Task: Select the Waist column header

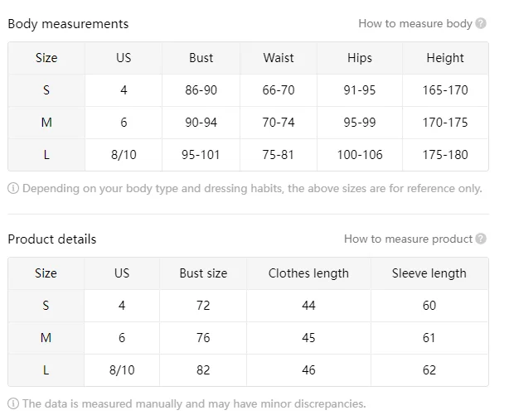Action: [x=279, y=58]
